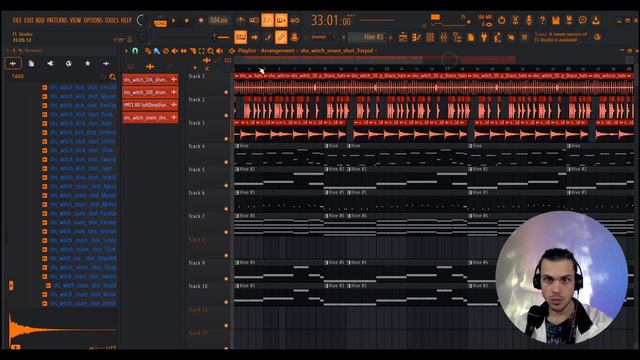Select the playlist Delete tool
Viewport: 640px width, 360px height.
[x=166, y=51]
